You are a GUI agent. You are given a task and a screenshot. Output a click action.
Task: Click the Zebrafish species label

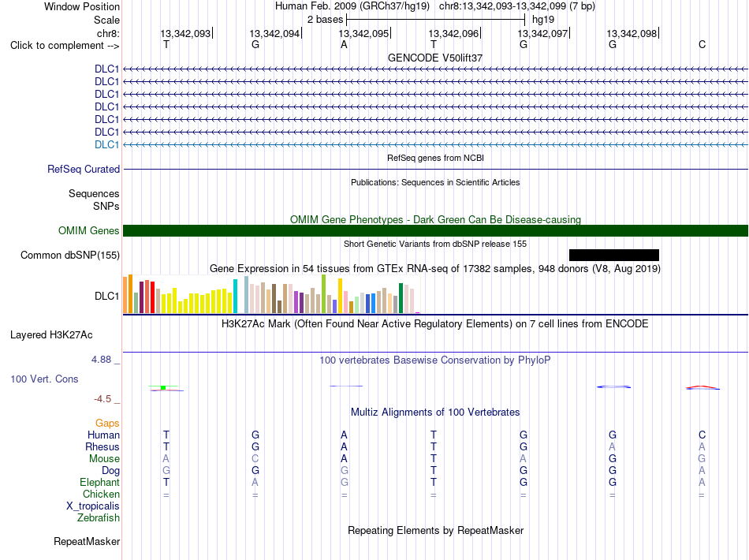[99, 518]
